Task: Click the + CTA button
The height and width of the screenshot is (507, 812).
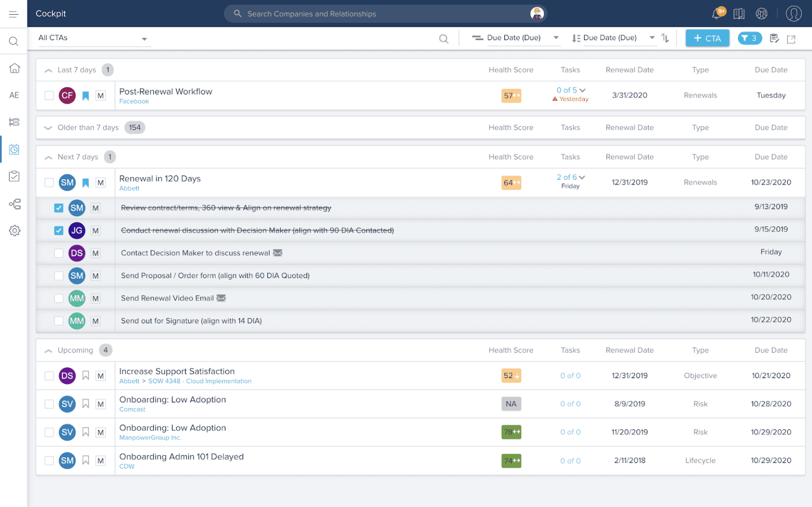Action: pyautogui.click(x=707, y=38)
